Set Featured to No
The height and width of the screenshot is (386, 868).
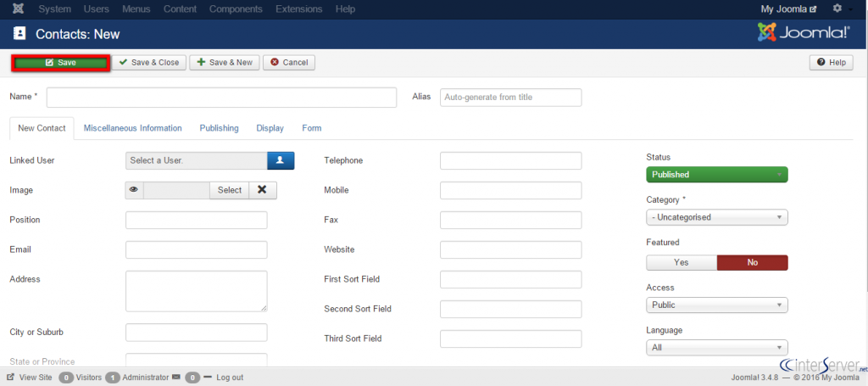(753, 262)
